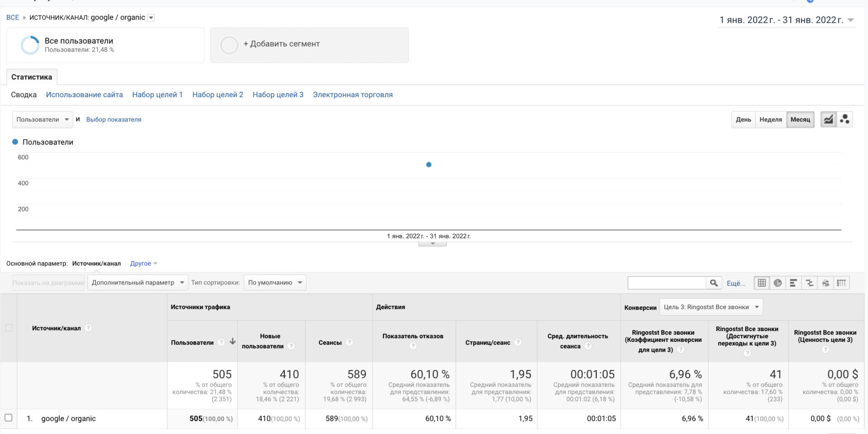Switch to the pivot table view icon
This screenshot has height=434, width=868.
841,283
